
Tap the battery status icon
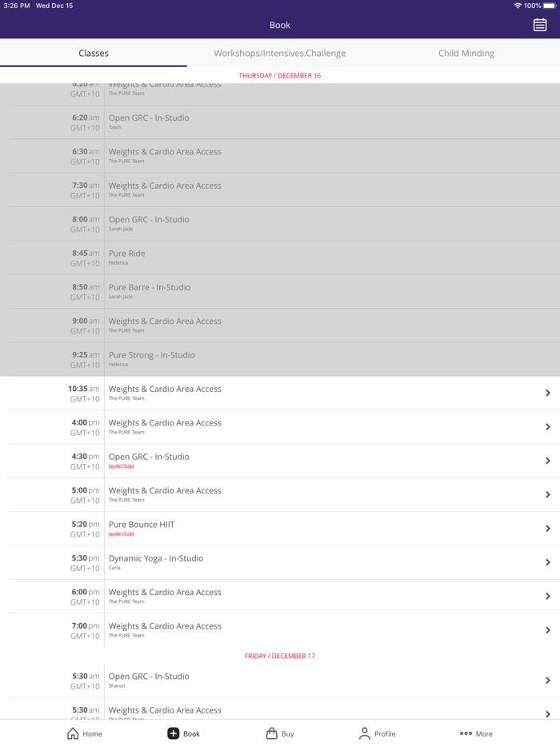(550, 6)
